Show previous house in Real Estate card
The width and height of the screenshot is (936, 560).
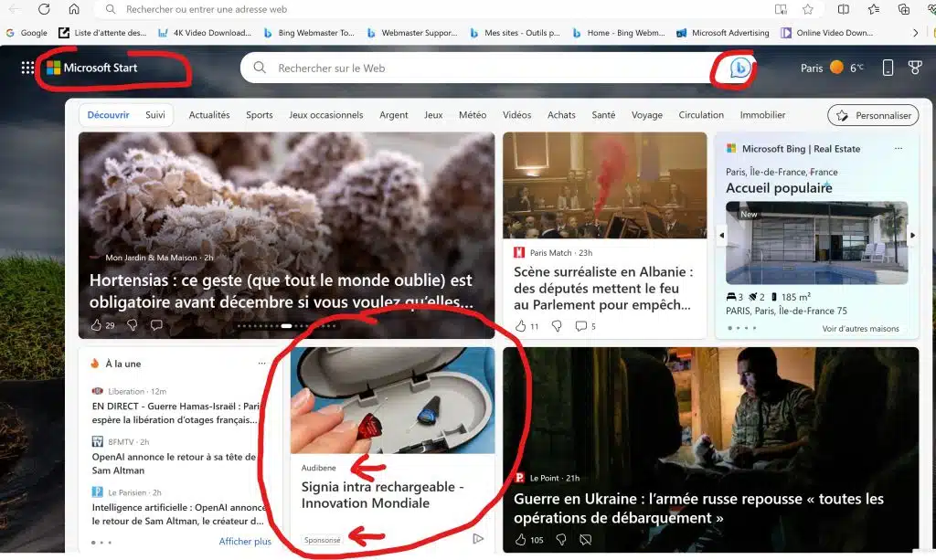(x=722, y=236)
